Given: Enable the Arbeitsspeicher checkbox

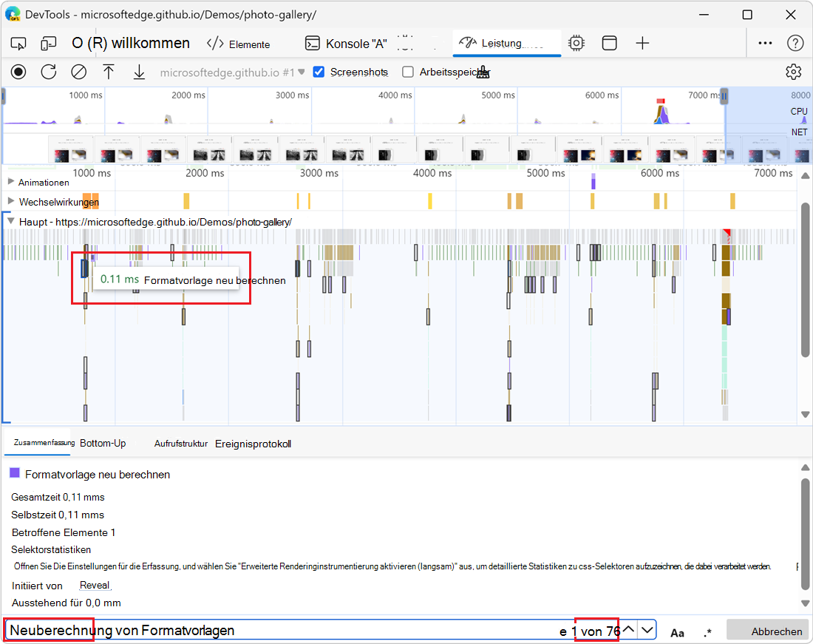Looking at the screenshot, I should (x=408, y=72).
